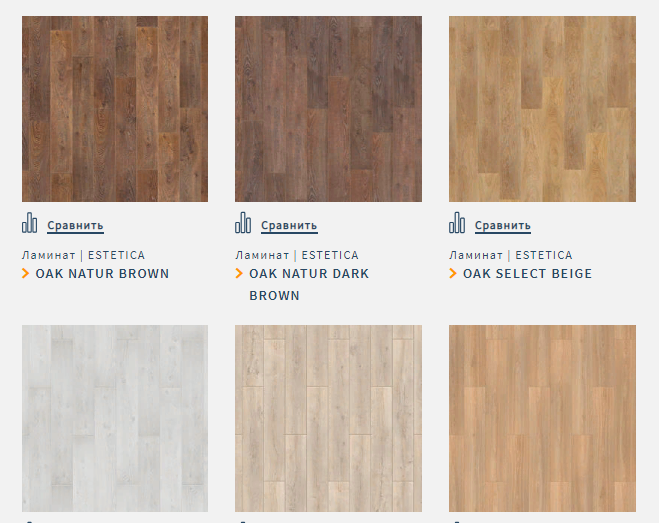Viewport: 659px width, 523px height.
Task: Click orange chevron beside OAK NATUR BROWN
Action: pos(26,274)
